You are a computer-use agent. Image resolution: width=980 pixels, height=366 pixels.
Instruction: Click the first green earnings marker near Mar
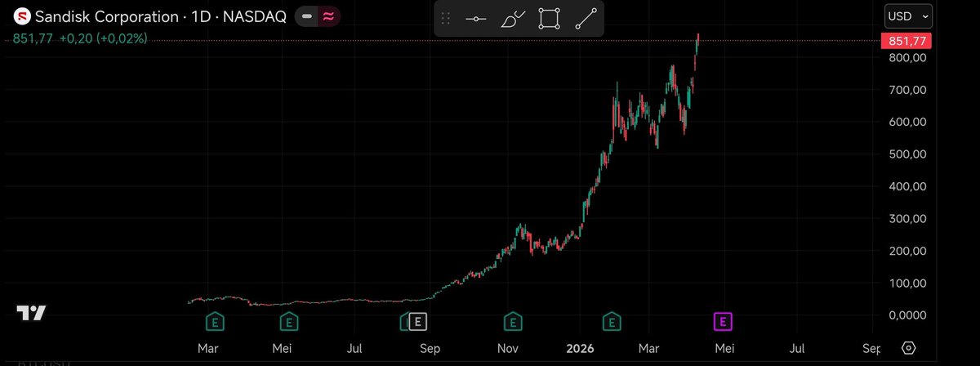[x=216, y=321]
